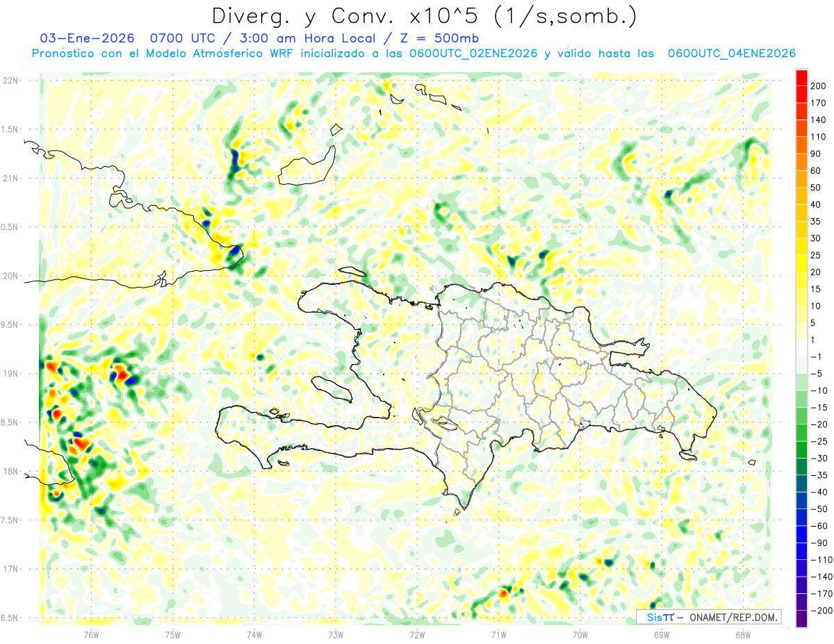Click the color bar value '-10'

tap(819, 390)
